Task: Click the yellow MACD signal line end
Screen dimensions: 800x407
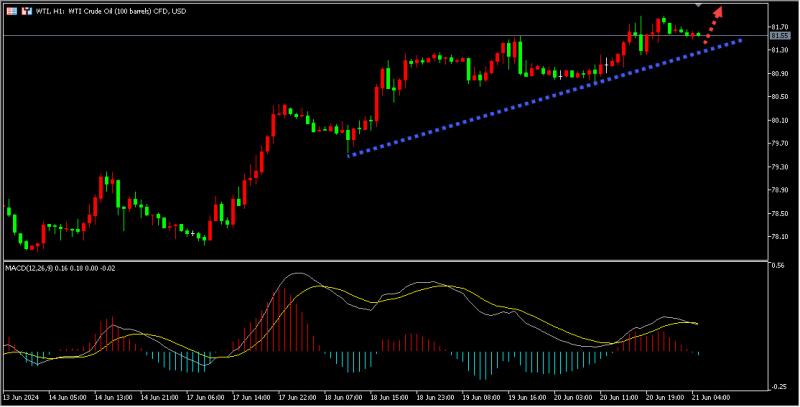Action: pos(695,323)
